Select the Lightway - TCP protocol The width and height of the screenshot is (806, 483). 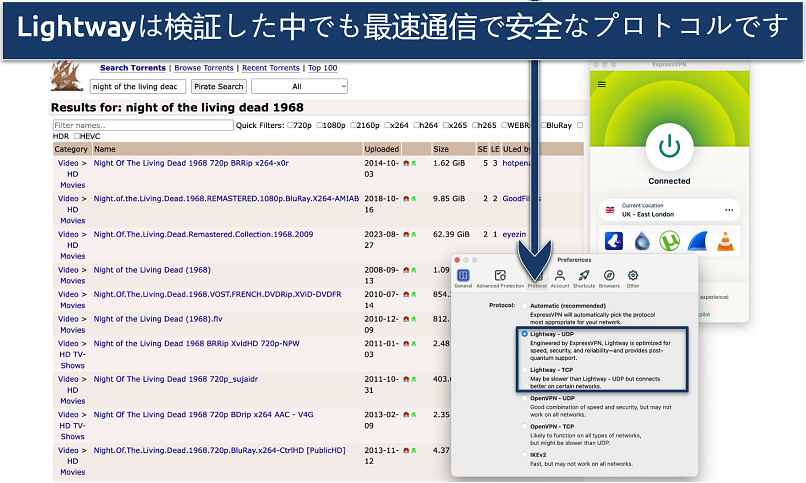(x=525, y=369)
